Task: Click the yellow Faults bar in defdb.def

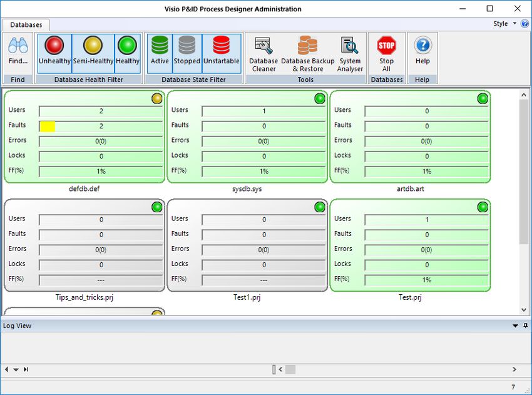Action: (48, 126)
